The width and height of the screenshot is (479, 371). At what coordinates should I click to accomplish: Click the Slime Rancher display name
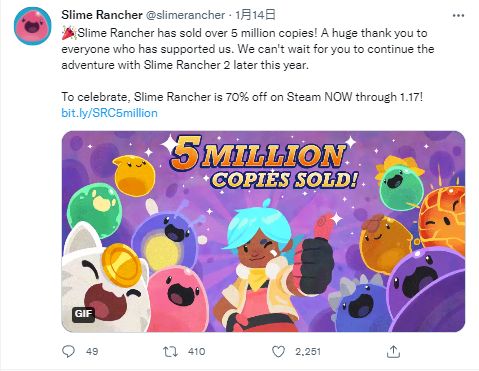(102, 15)
